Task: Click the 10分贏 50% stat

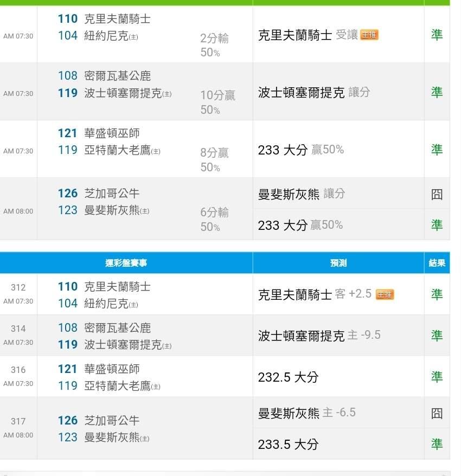Action: point(217,102)
